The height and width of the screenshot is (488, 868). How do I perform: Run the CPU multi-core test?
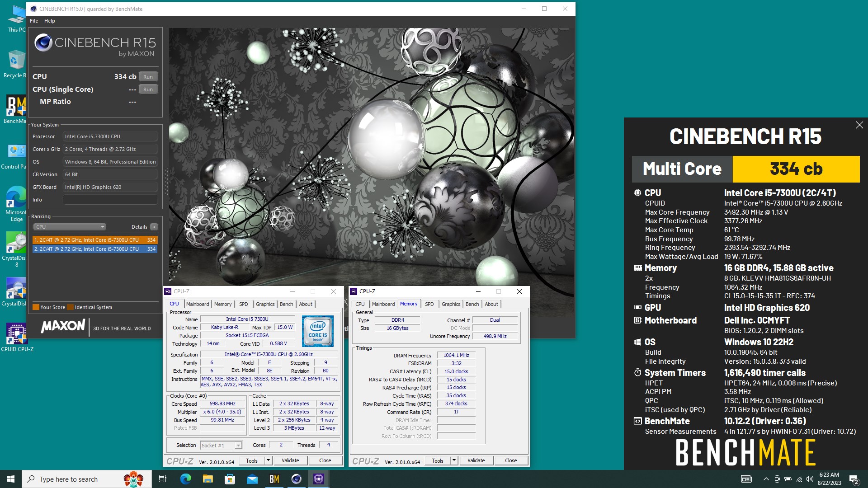pos(148,77)
